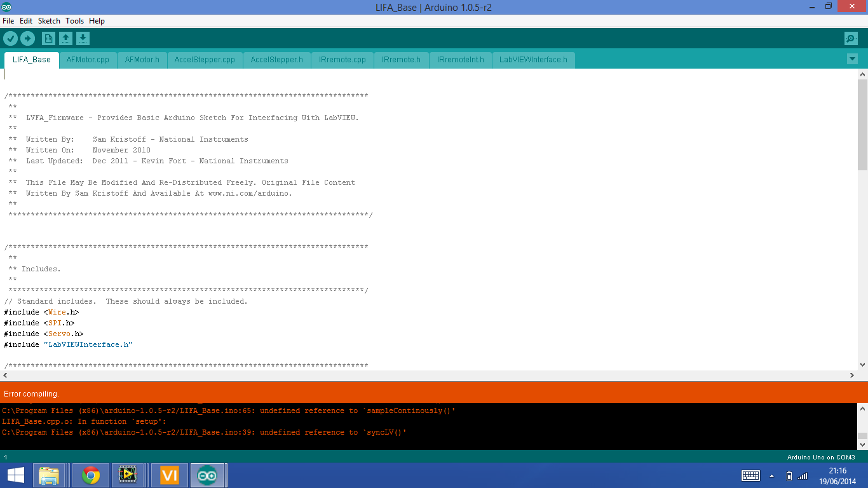This screenshot has width=868, height=488.
Task: Click the Arduino logo in the title bar
Action: coord(7,7)
